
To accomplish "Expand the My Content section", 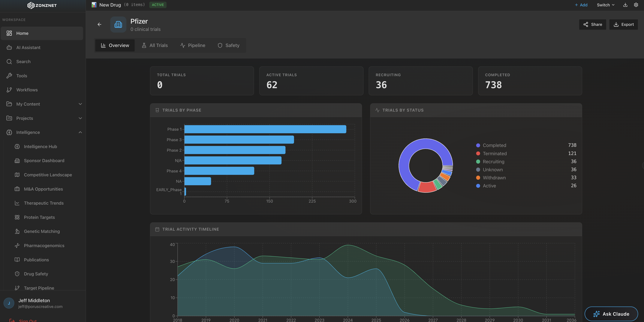I will click(80, 104).
